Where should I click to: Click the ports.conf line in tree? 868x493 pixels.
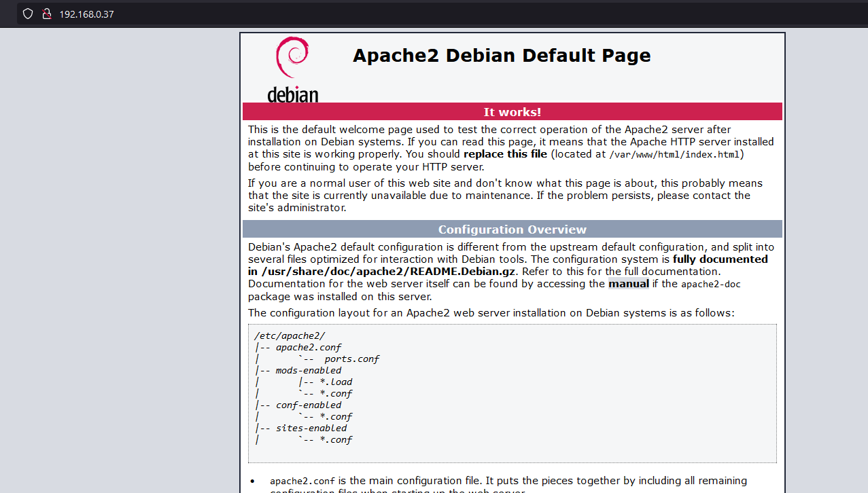coord(351,359)
